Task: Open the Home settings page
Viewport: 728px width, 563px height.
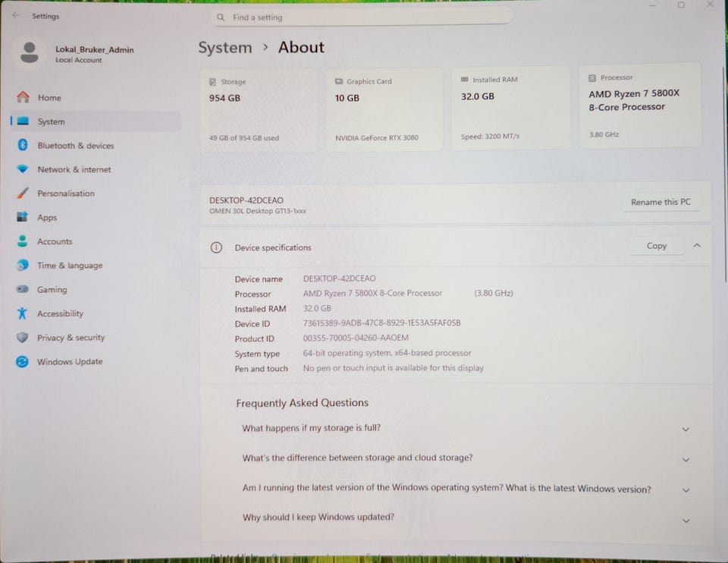Action: coord(96,97)
